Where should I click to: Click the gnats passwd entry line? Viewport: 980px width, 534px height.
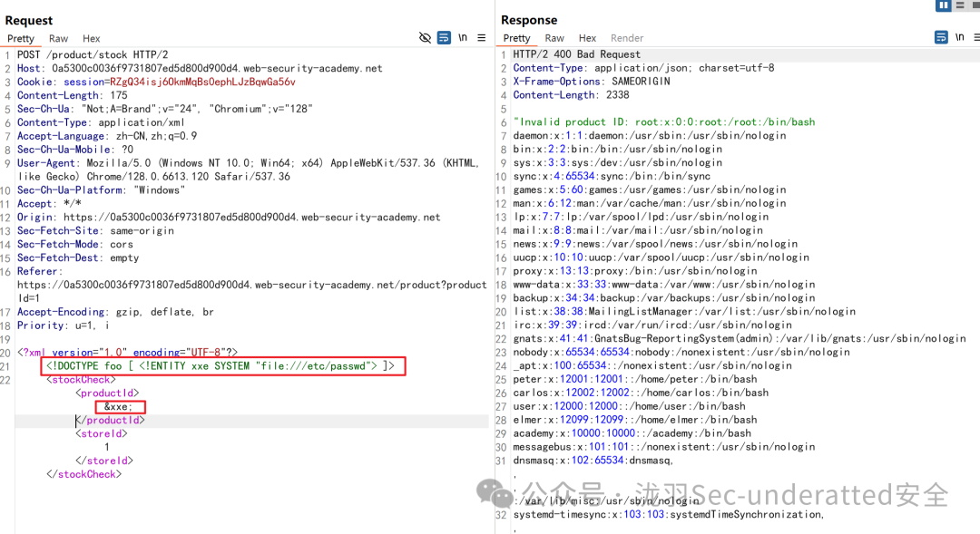[x=740, y=339]
